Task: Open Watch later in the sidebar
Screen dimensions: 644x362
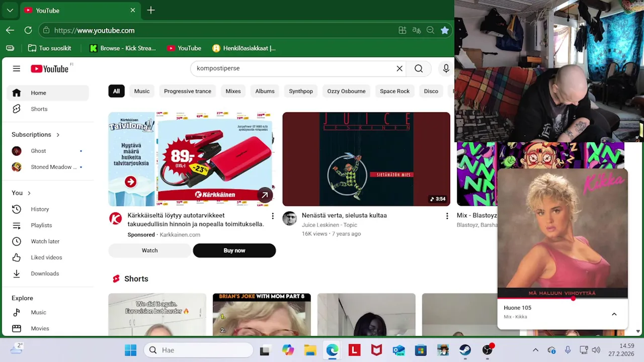Action: pos(48,241)
